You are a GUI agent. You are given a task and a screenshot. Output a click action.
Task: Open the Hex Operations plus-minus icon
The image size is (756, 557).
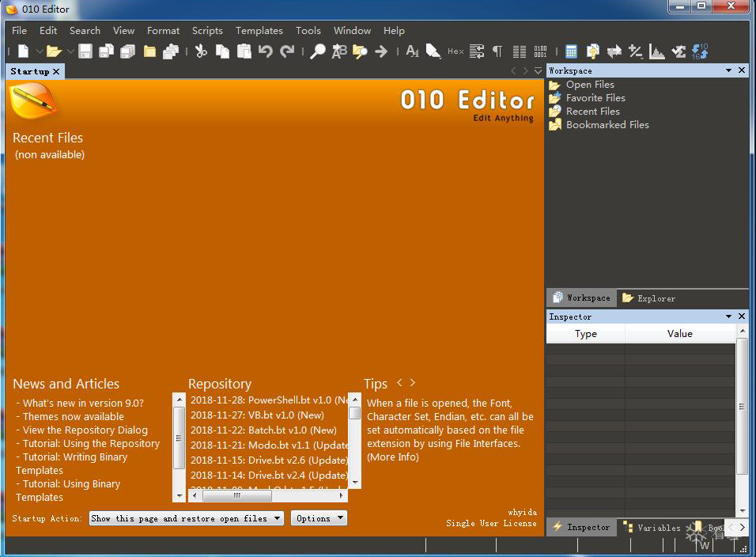[636, 51]
